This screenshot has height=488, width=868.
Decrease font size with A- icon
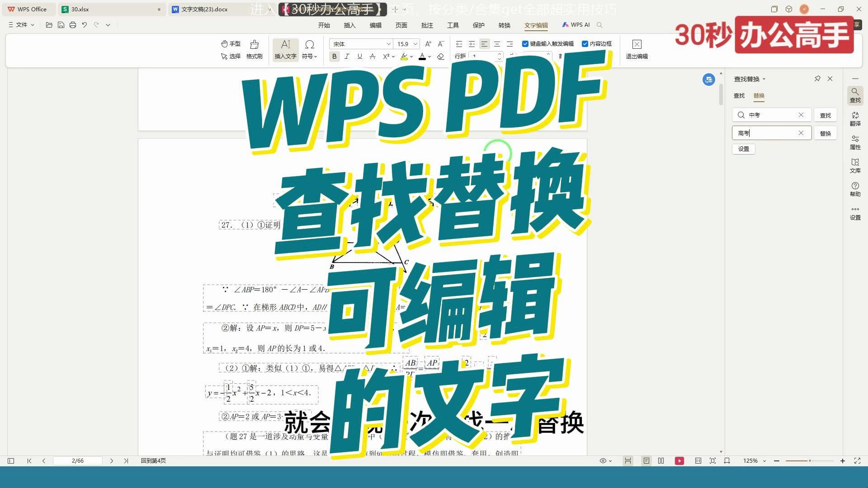point(441,44)
